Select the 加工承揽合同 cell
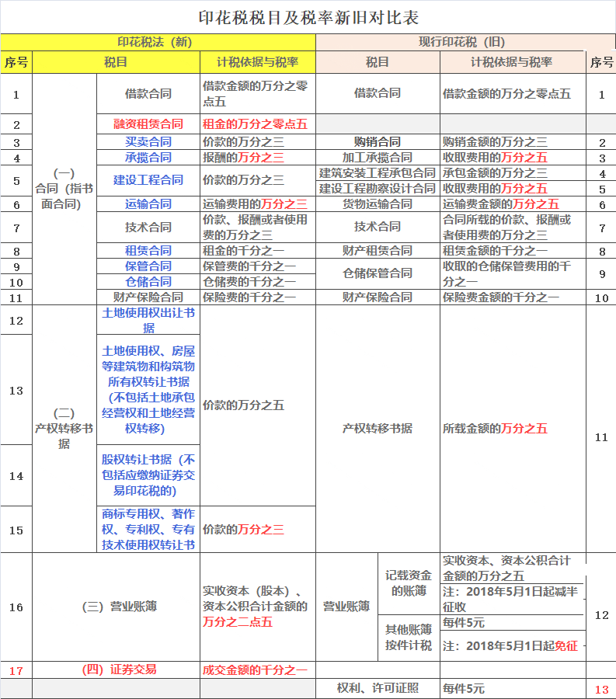 [378, 158]
